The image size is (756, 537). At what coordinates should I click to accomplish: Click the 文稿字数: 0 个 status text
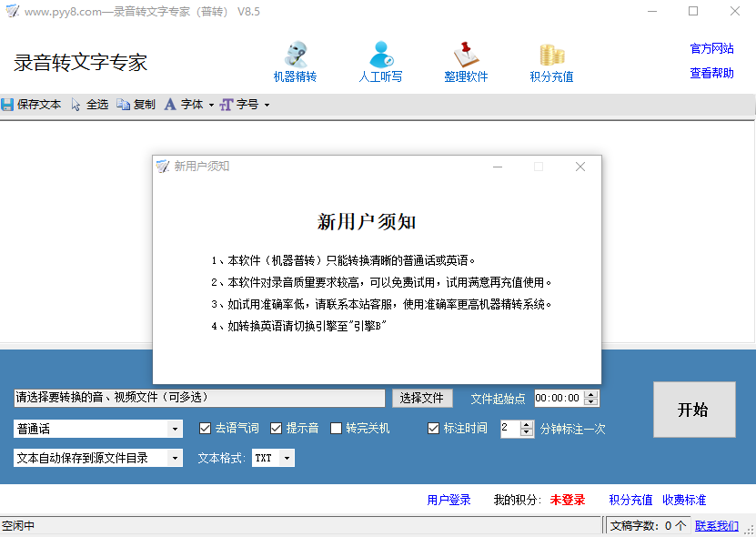[x=648, y=526]
